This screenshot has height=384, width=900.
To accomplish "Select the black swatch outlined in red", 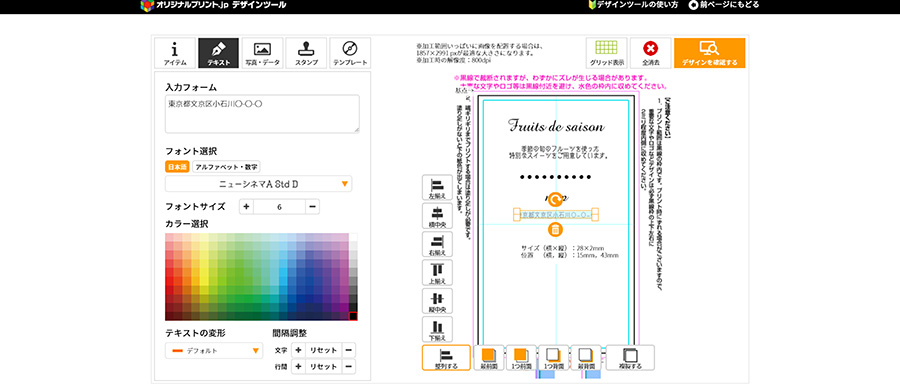I will point(353,316).
